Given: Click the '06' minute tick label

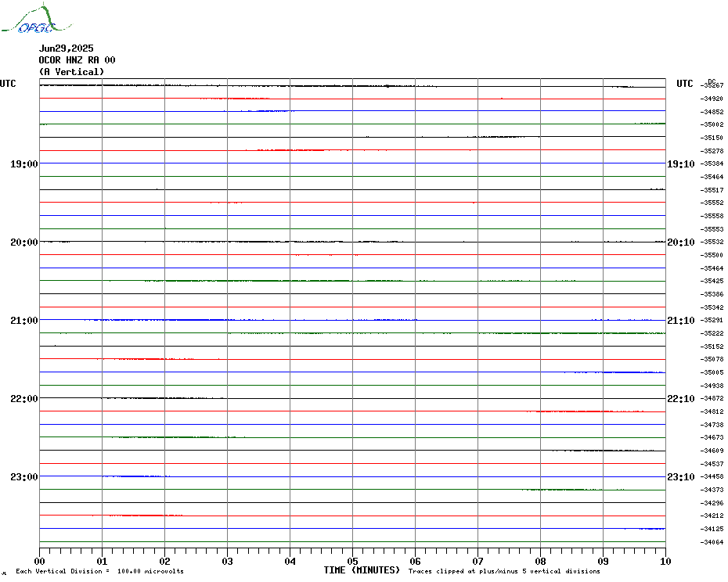Looking at the screenshot, I should click(x=415, y=561).
